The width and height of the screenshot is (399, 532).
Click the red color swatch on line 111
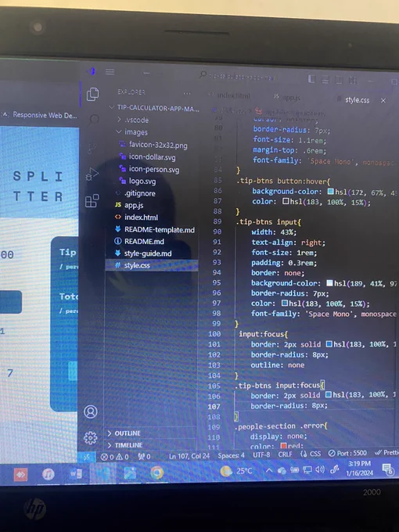(x=283, y=445)
